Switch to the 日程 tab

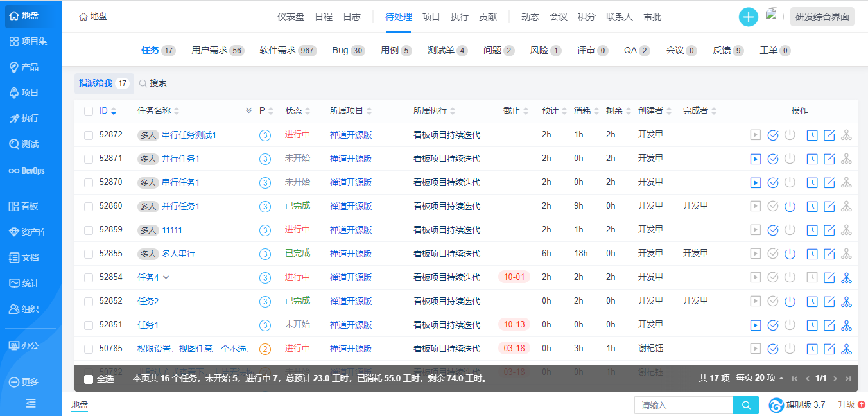point(324,17)
